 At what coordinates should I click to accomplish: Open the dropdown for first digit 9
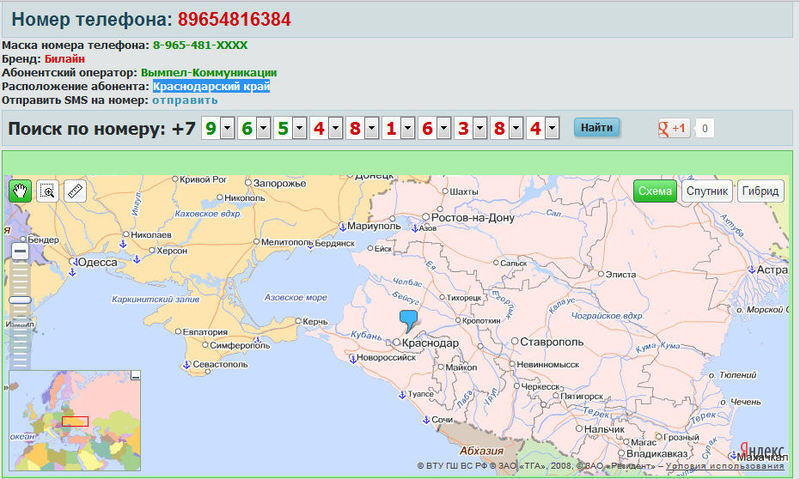227,128
